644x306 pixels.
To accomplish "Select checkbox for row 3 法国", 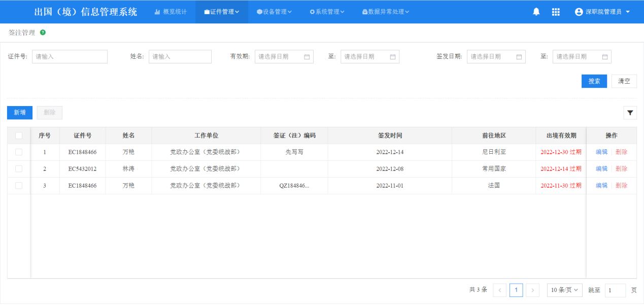I will [x=19, y=186].
